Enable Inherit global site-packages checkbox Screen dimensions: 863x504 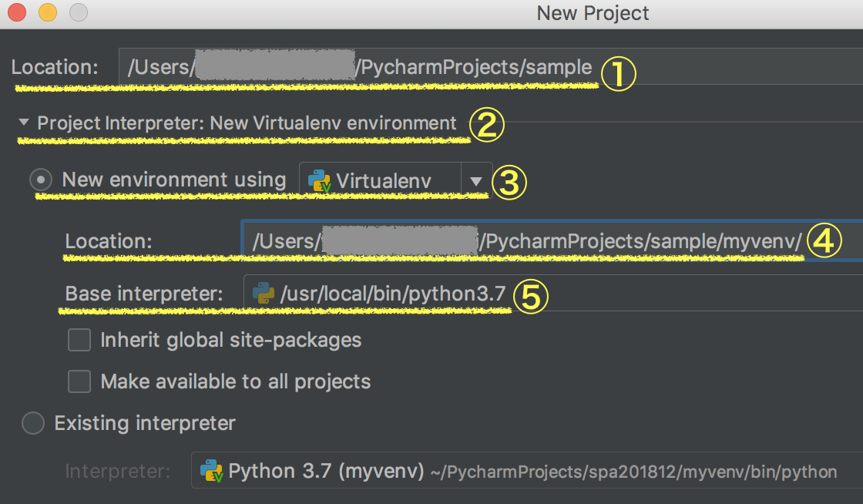(x=79, y=340)
